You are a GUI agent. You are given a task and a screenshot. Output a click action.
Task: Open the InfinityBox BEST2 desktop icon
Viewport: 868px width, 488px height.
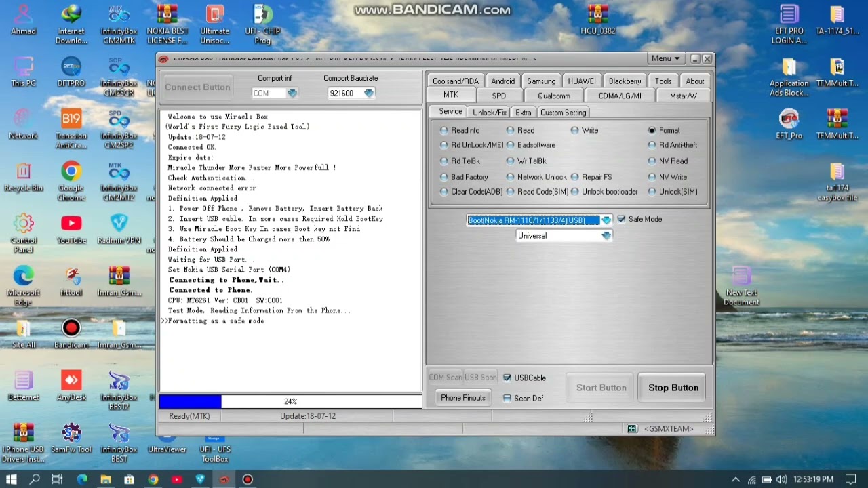pos(119,390)
